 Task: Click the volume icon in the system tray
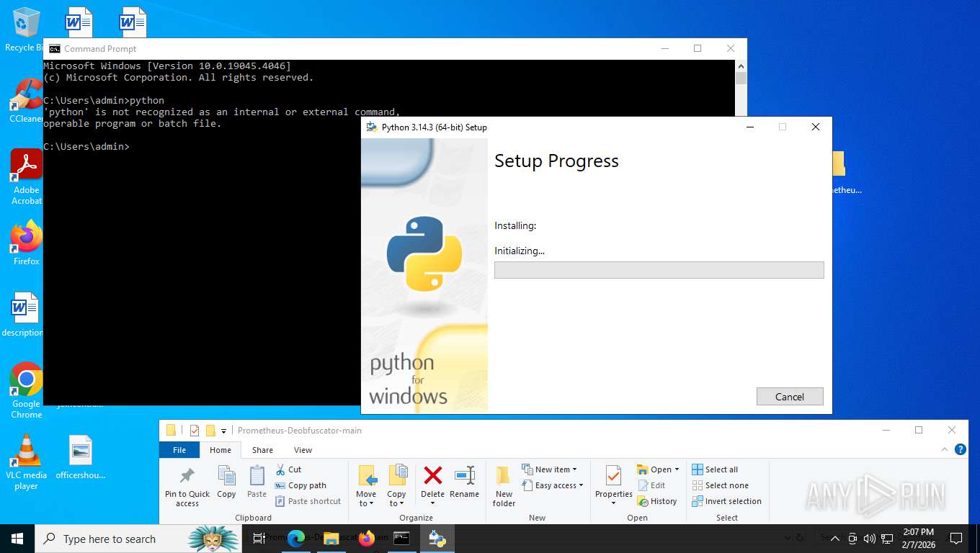[869, 539]
